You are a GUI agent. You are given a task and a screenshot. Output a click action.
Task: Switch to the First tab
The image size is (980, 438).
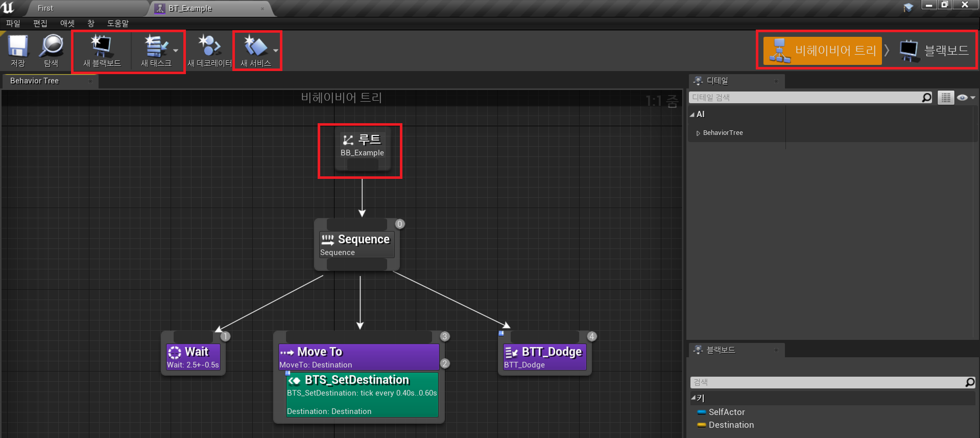point(45,8)
